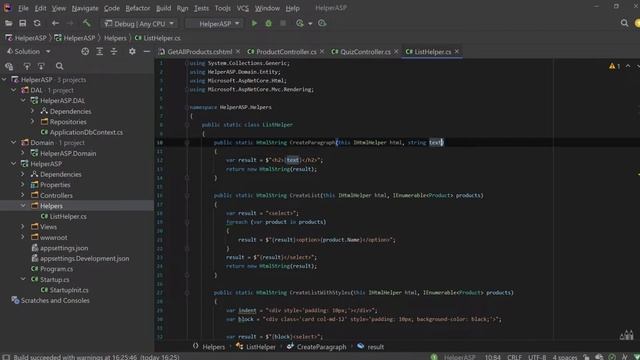Close the GetAllProducts.cshtml tab

(238, 51)
